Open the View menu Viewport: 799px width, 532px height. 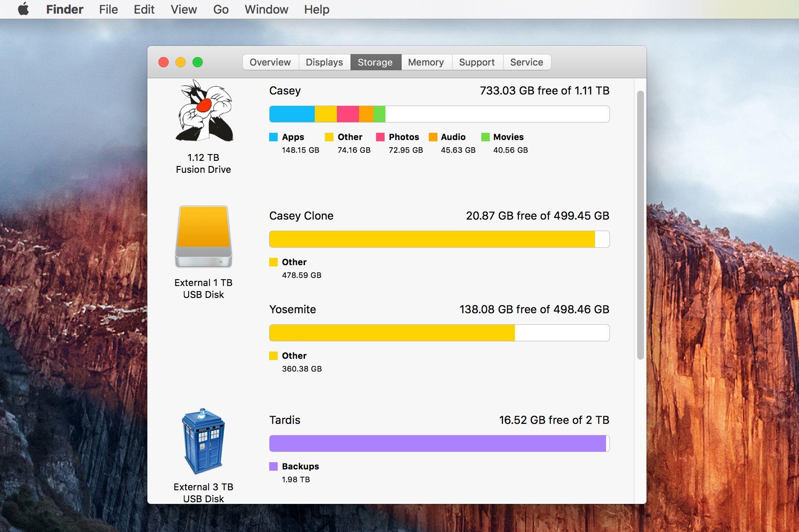click(x=184, y=9)
